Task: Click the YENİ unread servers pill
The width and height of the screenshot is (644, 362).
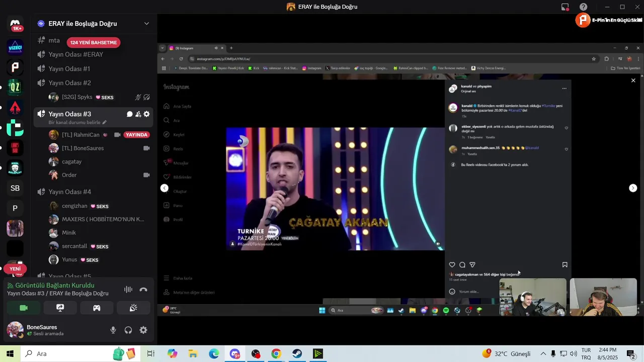Action: click(15, 269)
